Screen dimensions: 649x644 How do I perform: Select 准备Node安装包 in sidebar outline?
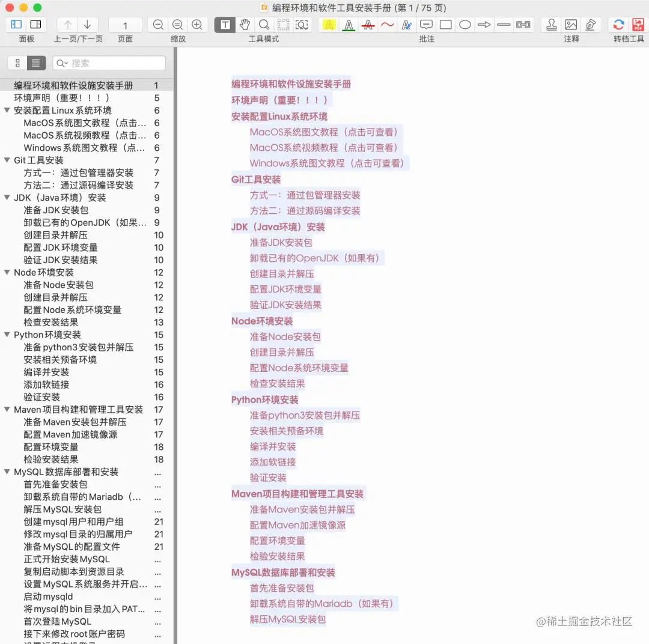pos(86,285)
